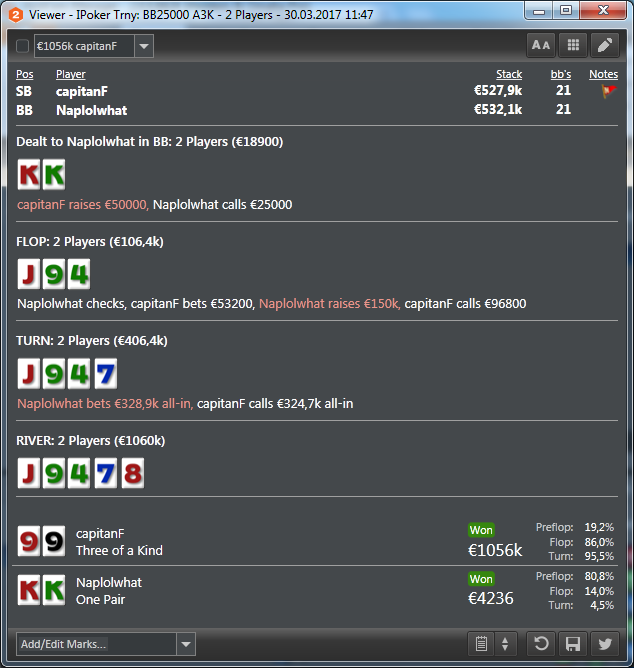Click the orange app icon in title bar

pos(15,15)
